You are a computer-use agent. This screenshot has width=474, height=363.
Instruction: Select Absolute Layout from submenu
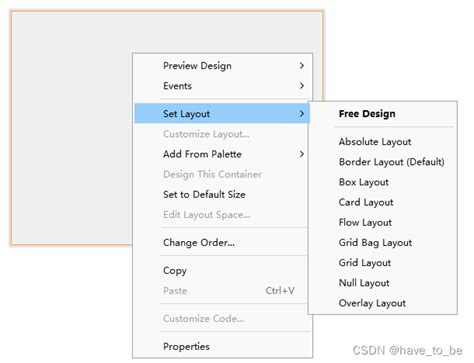375,142
